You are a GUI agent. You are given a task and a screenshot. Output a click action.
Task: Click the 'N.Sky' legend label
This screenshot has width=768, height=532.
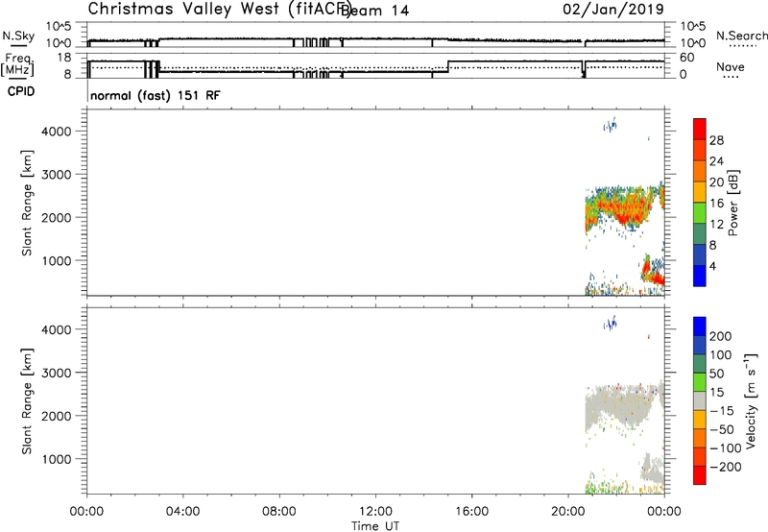tap(18, 36)
